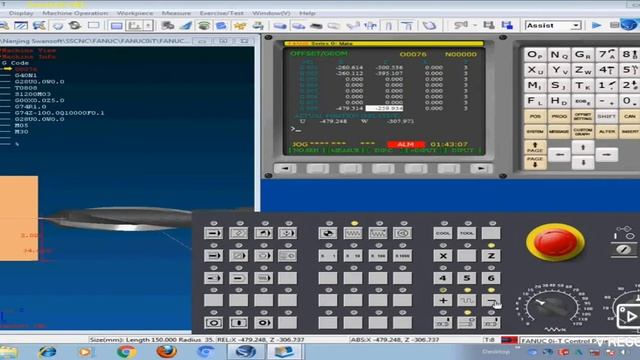Image resolution: width=640 pixels, height=360 pixels.
Task: Click the CAN cancel key
Action: 630,116
